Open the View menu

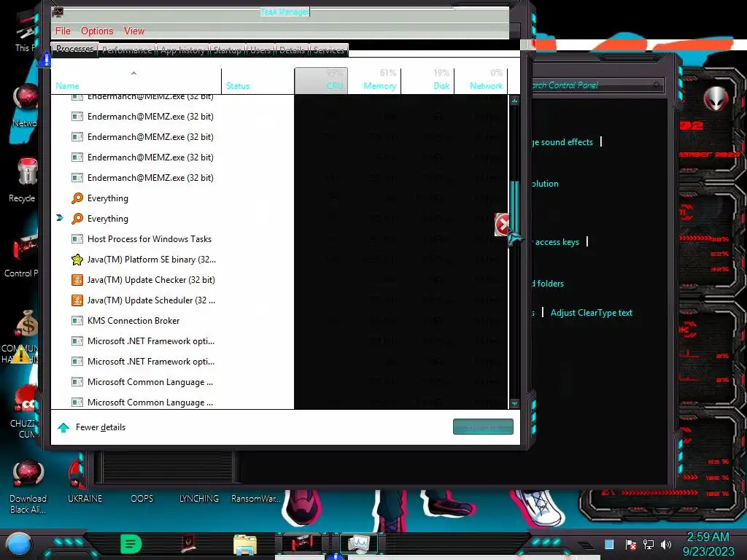point(134,31)
